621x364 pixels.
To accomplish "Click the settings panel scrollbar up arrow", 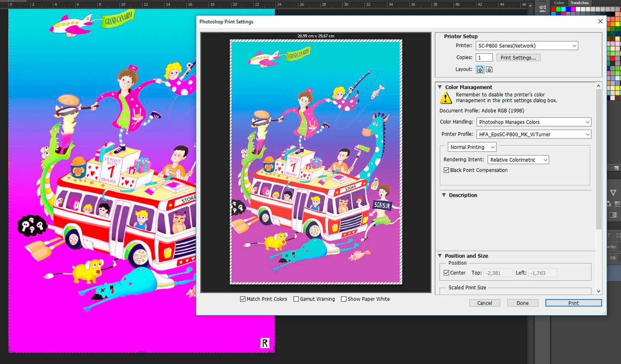I will tap(599, 85).
